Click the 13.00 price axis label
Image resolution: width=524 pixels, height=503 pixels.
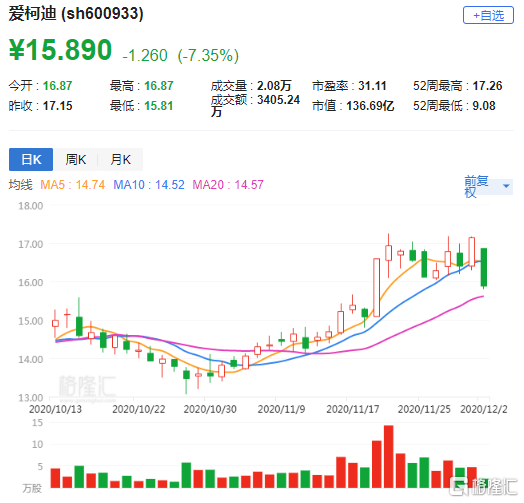30,398
